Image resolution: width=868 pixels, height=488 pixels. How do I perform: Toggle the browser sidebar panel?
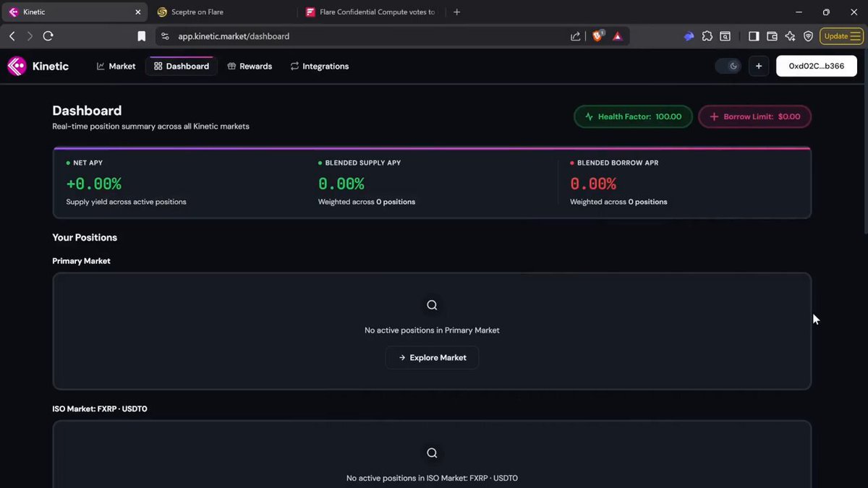[x=754, y=36]
